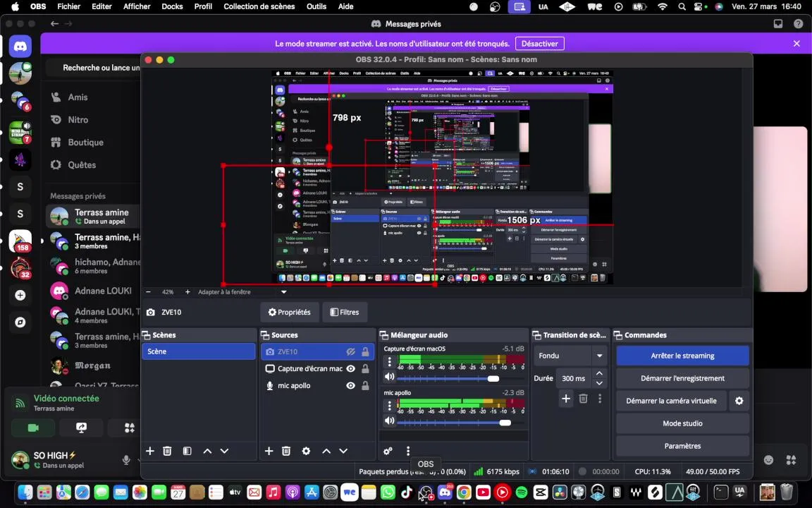
Task: Move the scene down with the Scènes down arrow
Action: click(x=224, y=451)
